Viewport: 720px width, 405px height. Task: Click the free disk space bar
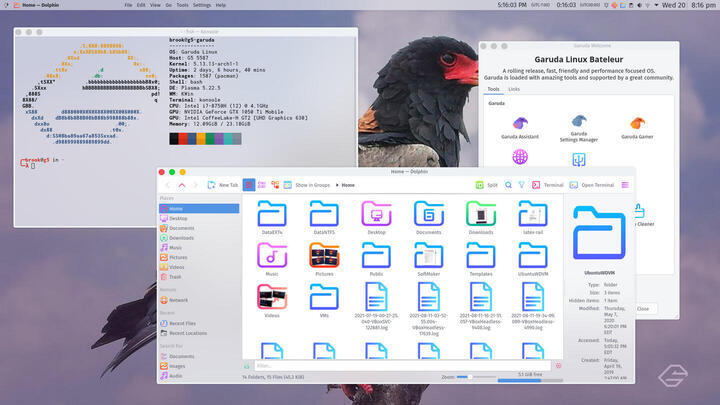pos(530,380)
